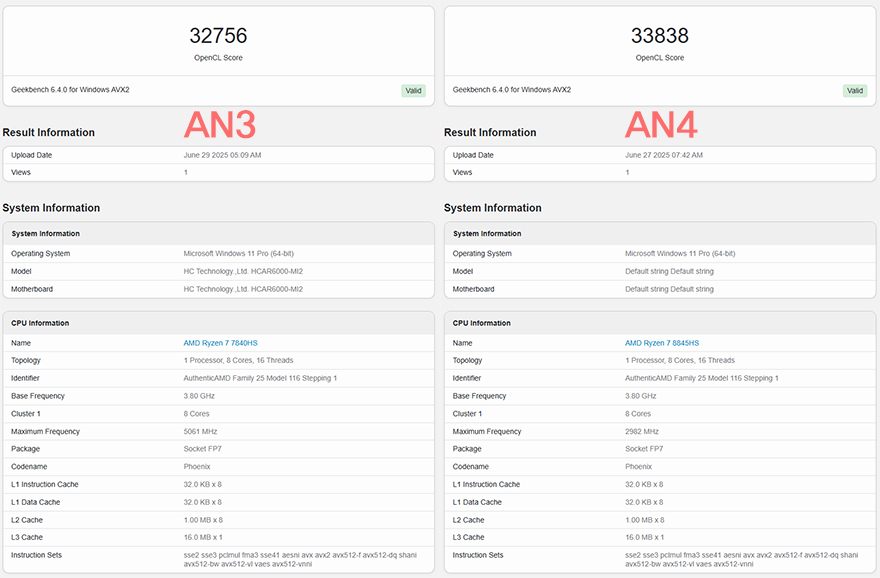Click the upload date June 29 2025 05:09 AM
Image resolution: width=880 pixels, height=578 pixels.
point(222,155)
